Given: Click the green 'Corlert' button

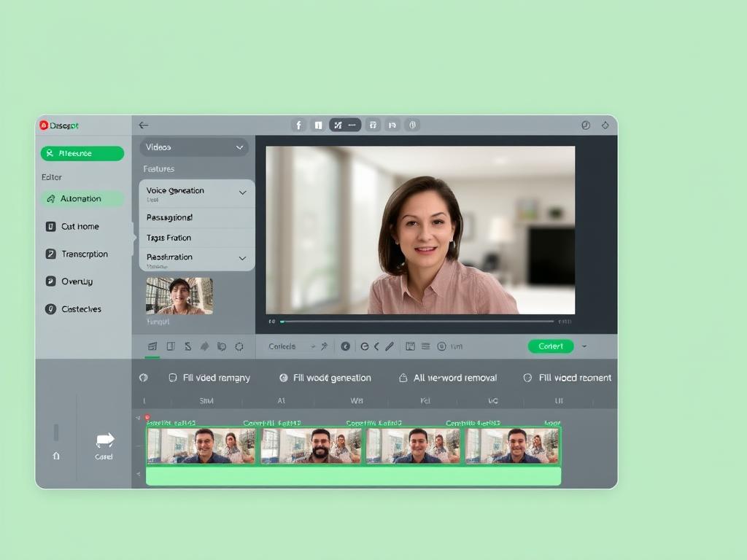Looking at the screenshot, I should click(x=550, y=346).
